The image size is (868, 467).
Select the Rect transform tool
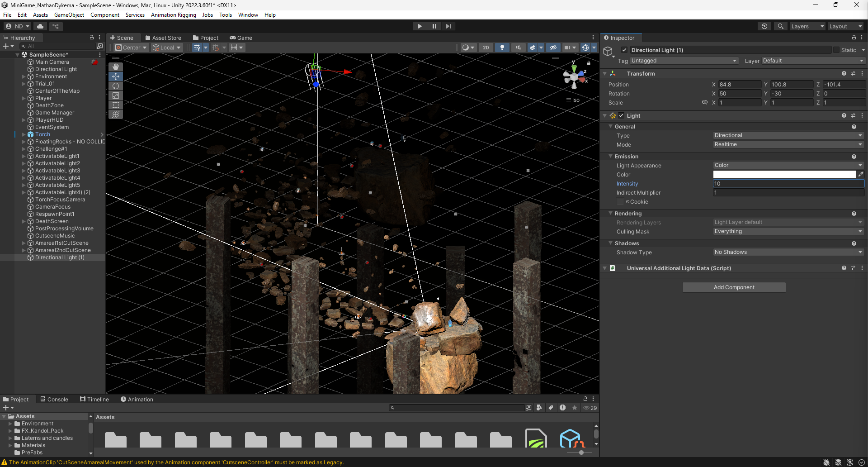116,105
